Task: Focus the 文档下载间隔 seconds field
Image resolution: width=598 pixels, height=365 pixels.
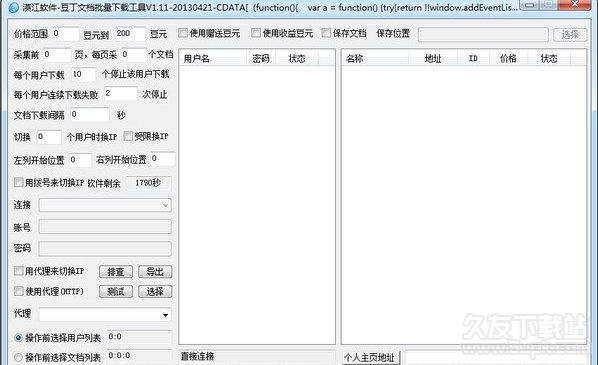Action: 90,115
